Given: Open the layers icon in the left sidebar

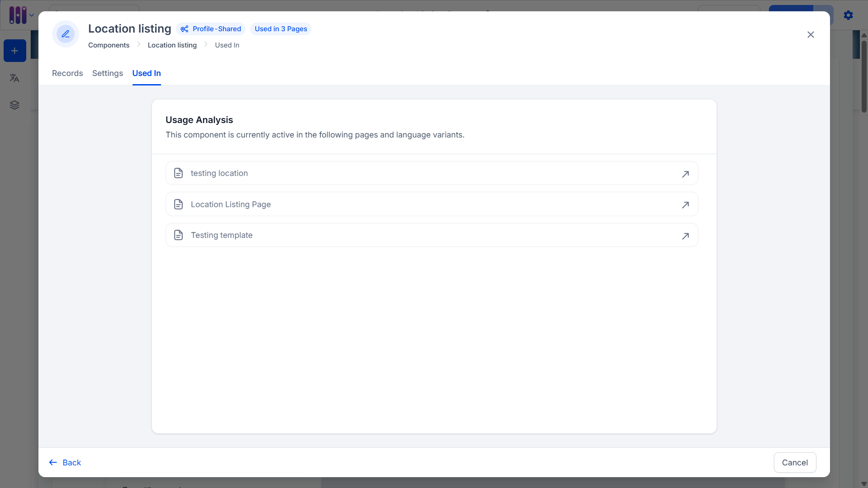Looking at the screenshot, I should [14, 105].
